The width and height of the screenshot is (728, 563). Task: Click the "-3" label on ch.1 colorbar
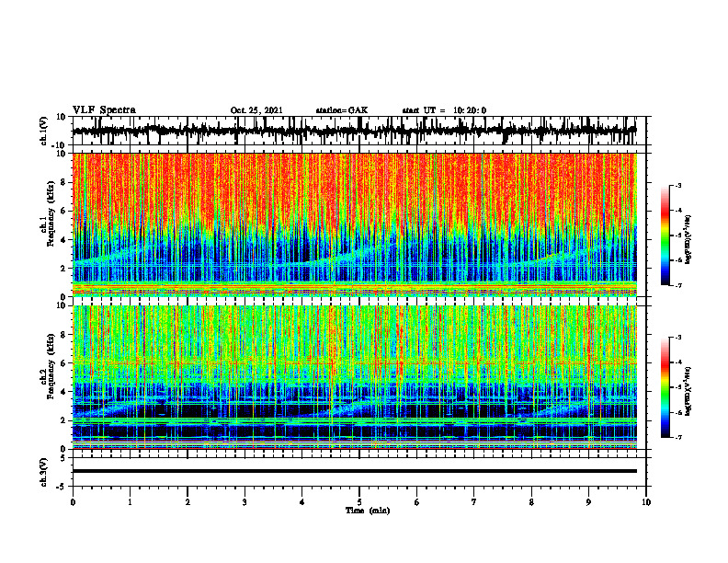click(677, 186)
